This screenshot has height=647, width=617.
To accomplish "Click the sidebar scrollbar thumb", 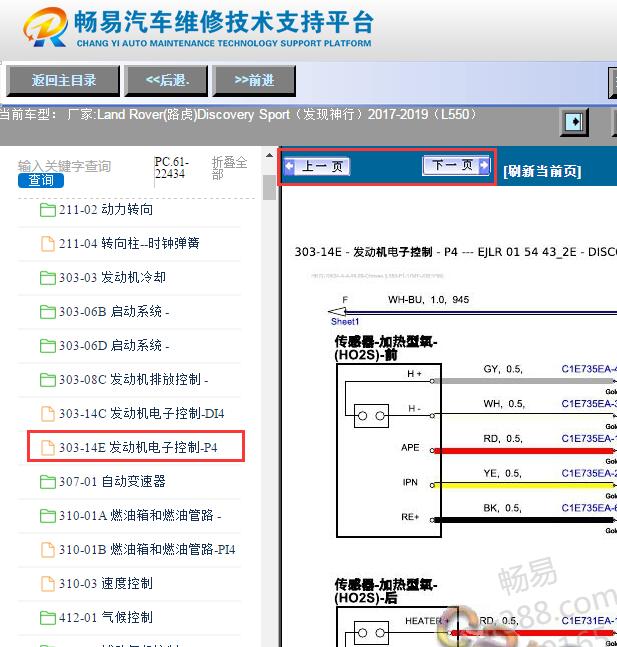I will (269, 187).
